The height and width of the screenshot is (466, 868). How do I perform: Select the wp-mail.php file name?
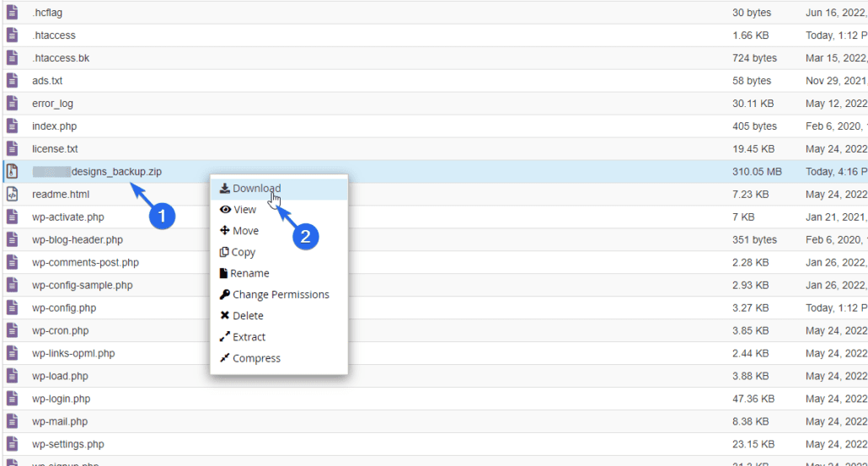[x=60, y=421]
